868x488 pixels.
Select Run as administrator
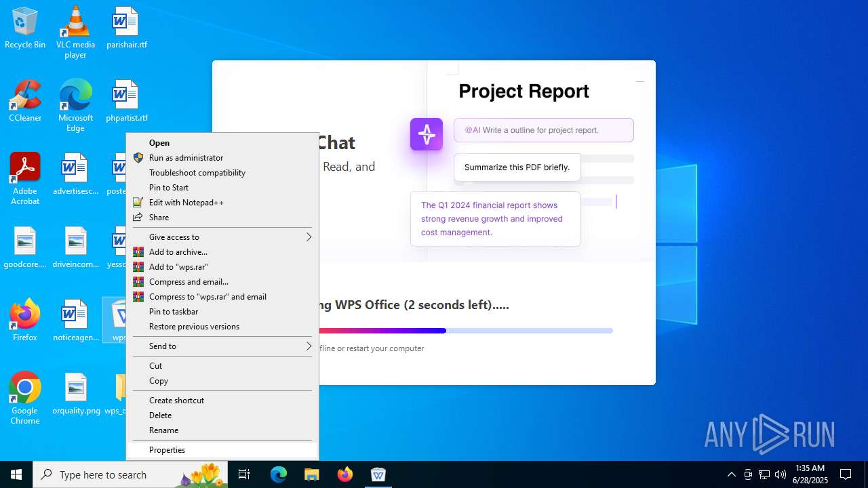pyautogui.click(x=222, y=157)
